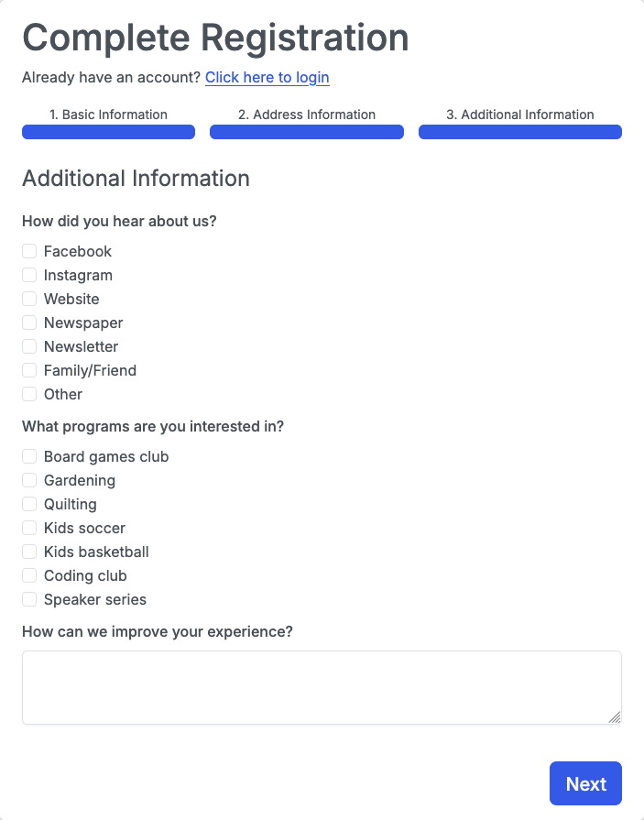Tick the Family/Friend checkbox

(29, 370)
